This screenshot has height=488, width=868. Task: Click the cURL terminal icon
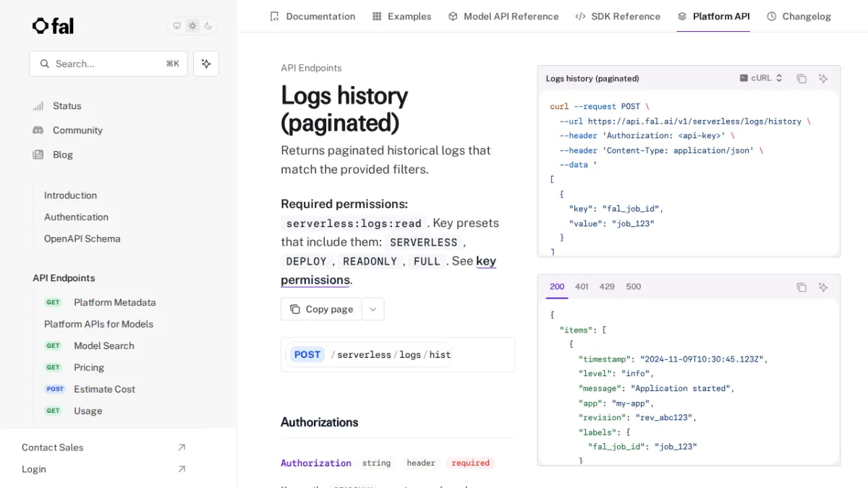pyautogui.click(x=744, y=78)
